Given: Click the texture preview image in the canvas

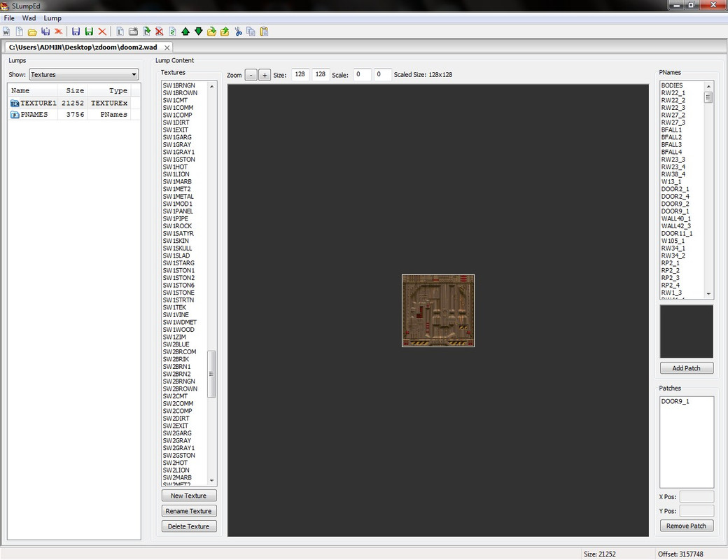Looking at the screenshot, I should [x=438, y=311].
